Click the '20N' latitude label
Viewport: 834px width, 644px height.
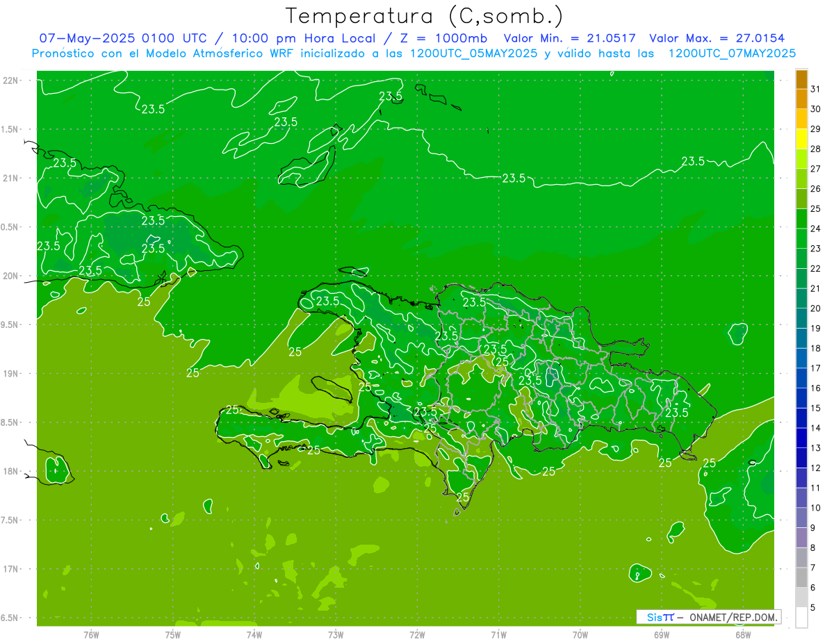pos(10,276)
